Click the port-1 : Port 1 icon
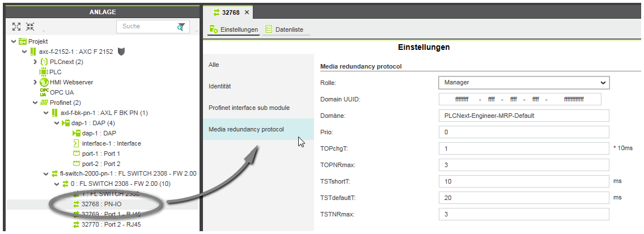This screenshot has width=644, height=234. (x=77, y=154)
